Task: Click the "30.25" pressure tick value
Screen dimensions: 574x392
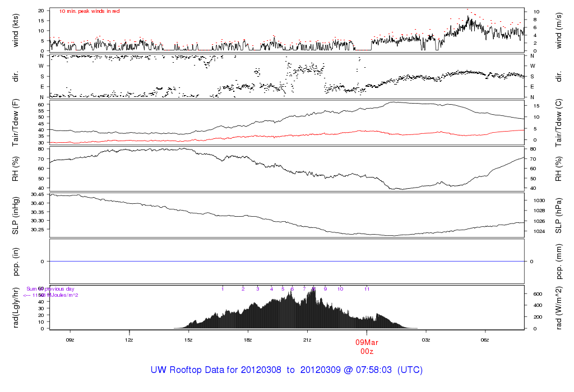Action: [38, 230]
